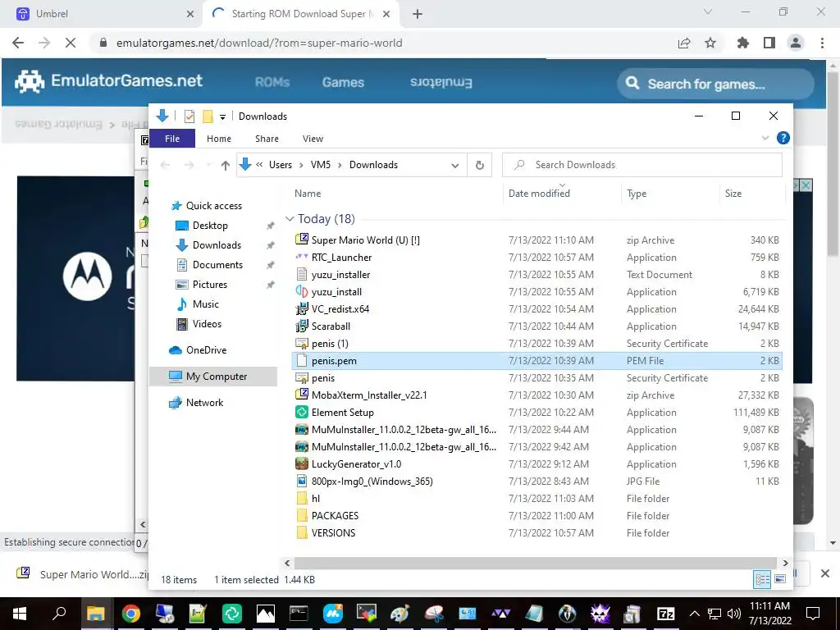The image size is (840, 630).
Task: Click the volume speaker tray icon
Action: pyautogui.click(x=734, y=614)
